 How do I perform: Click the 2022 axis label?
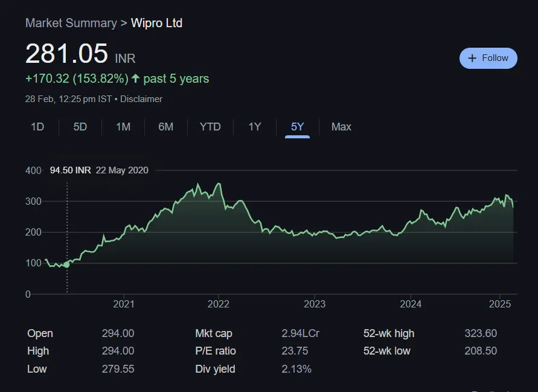pos(218,304)
